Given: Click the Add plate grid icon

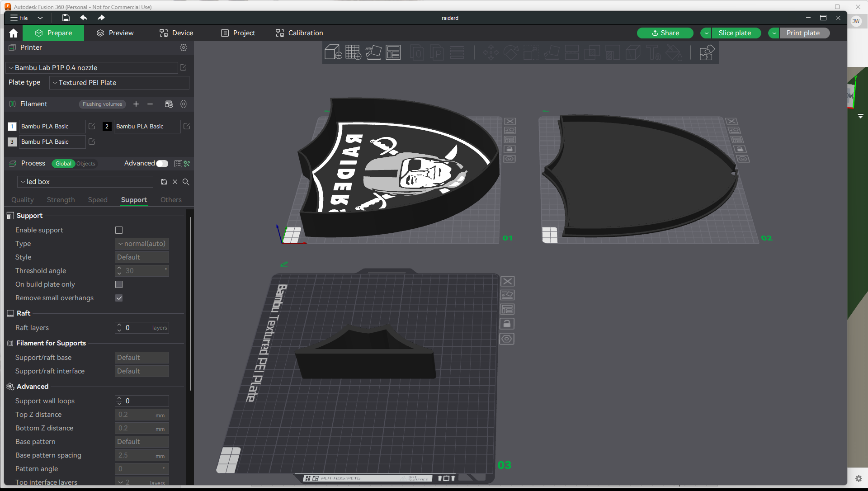Looking at the screenshot, I should [x=353, y=52].
